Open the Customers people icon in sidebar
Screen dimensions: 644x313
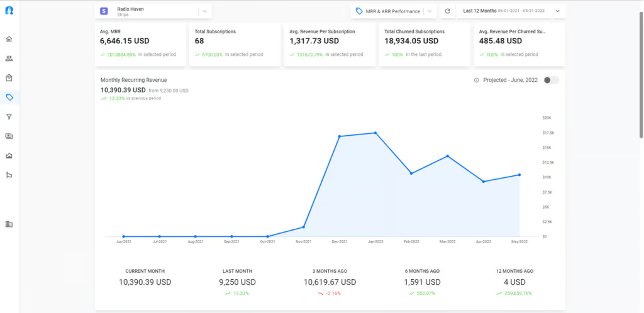point(9,58)
